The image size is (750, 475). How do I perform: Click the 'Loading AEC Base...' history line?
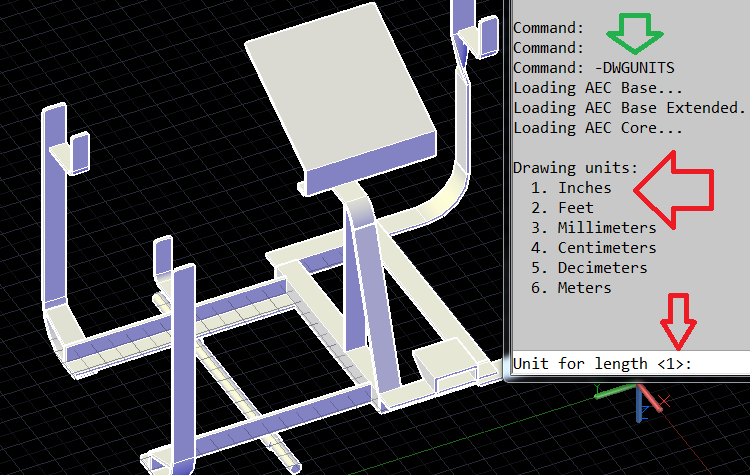point(598,88)
